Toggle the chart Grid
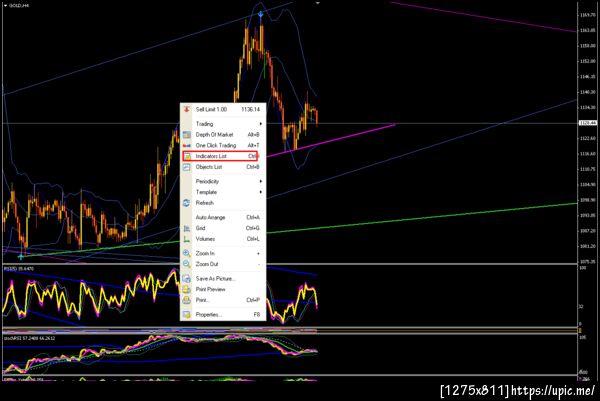The image size is (600, 401). [223, 228]
